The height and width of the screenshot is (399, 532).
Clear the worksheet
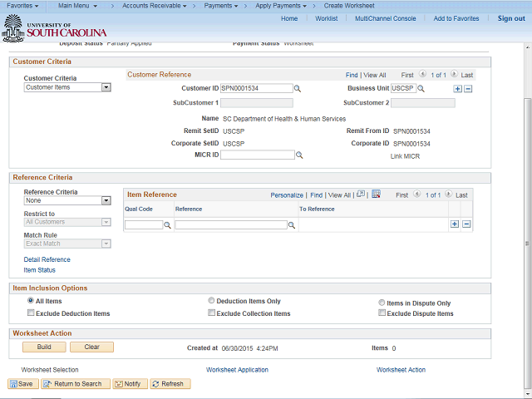(92, 347)
